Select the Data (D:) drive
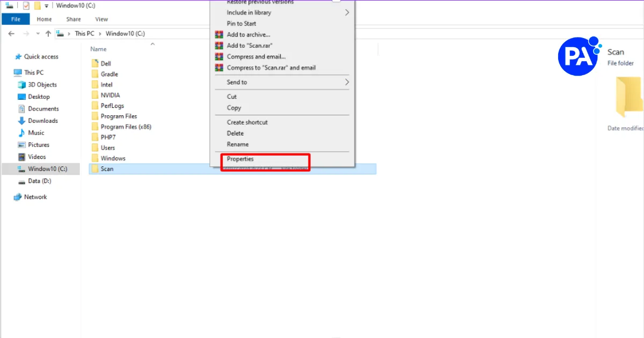This screenshot has height=338, width=644. 34,181
